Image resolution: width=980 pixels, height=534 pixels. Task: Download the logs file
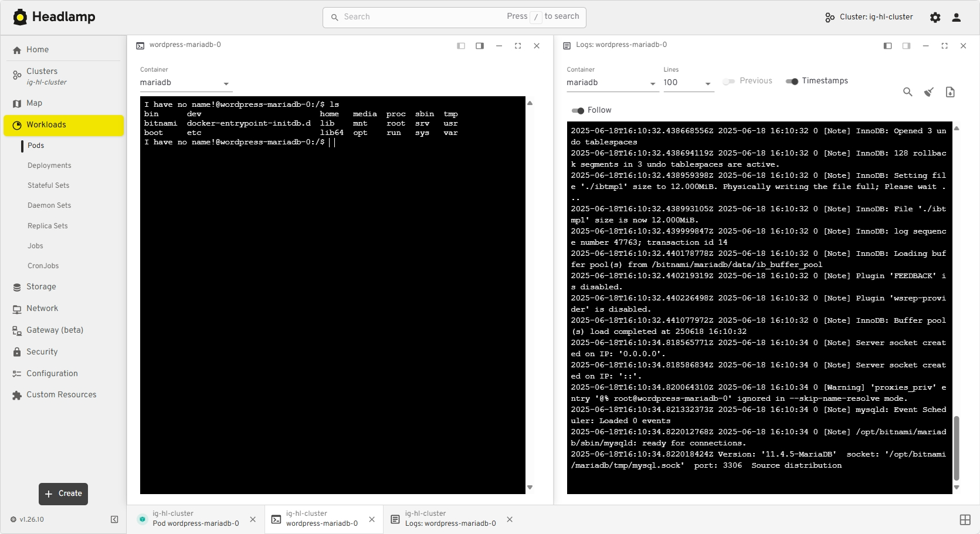click(x=950, y=92)
